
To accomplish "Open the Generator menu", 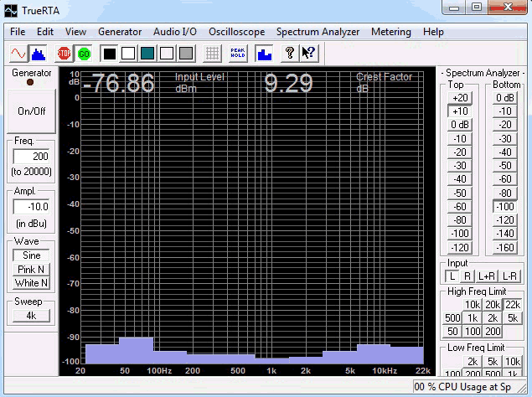I will tap(120, 32).
